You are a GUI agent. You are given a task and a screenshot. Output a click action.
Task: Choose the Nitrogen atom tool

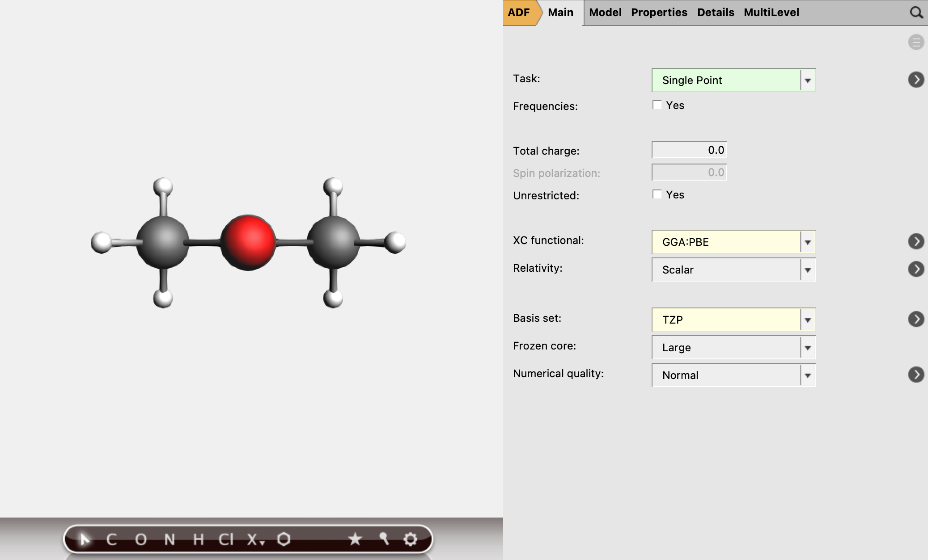pyautogui.click(x=169, y=539)
